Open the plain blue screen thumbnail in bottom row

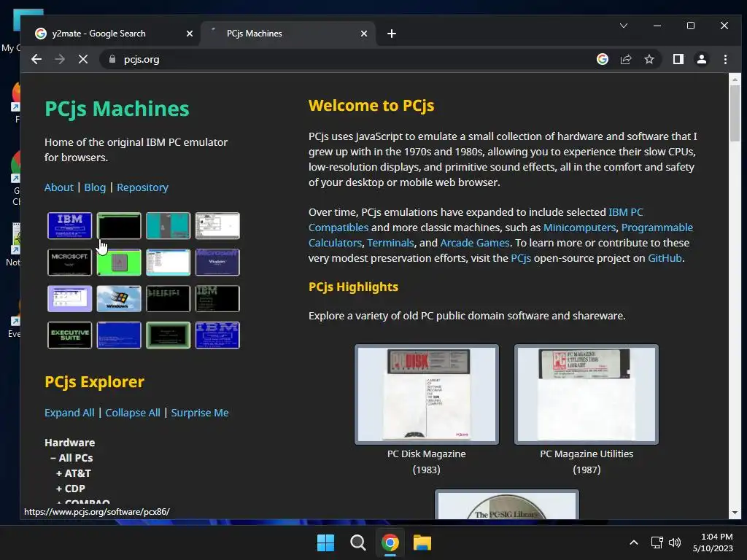coord(119,335)
